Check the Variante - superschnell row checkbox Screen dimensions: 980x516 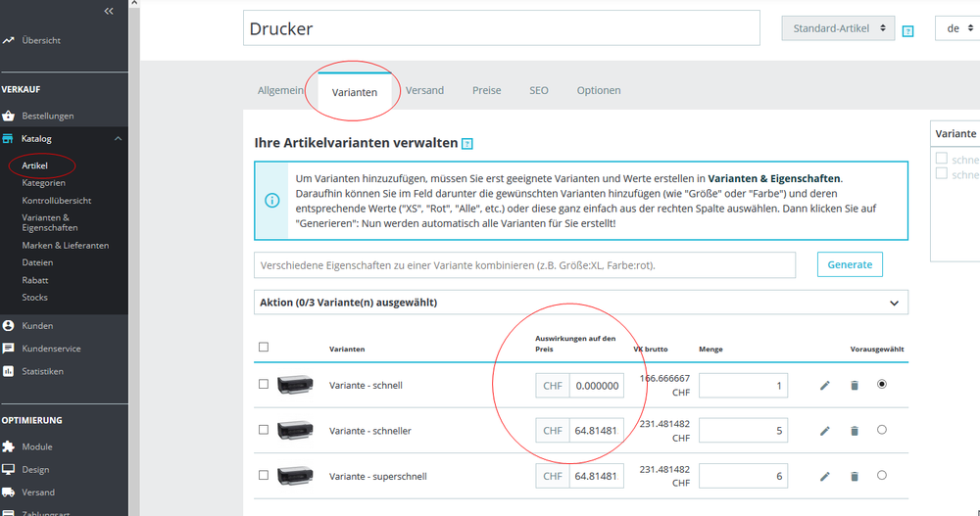coord(264,476)
